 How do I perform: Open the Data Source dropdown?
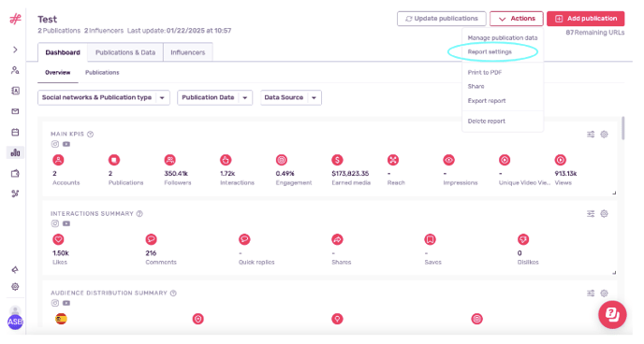pyautogui.click(x=291, y=97)
